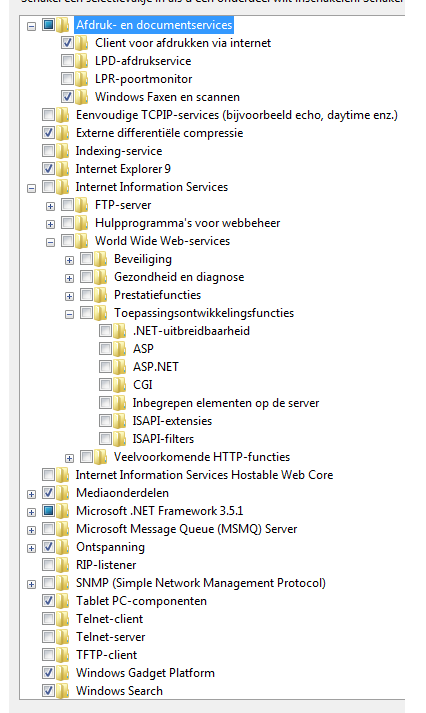Click the folder icon next to CGI
The height and width of the screenshot is (713, 426).
tap(120, 385)
